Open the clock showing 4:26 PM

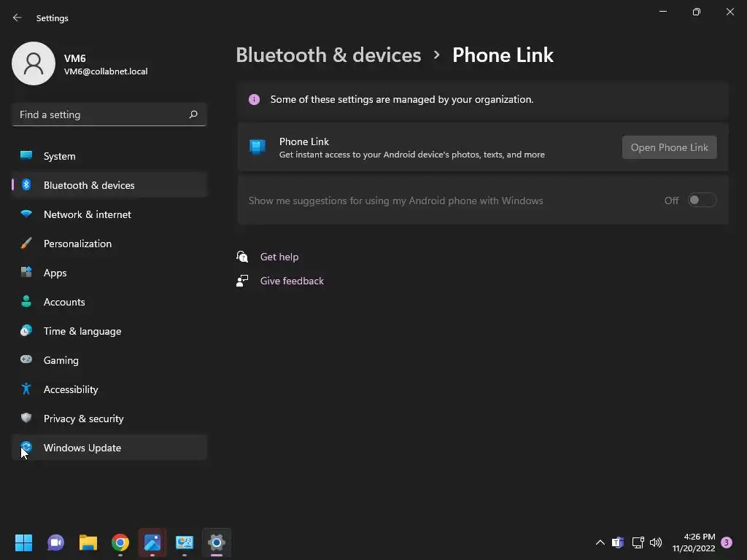click(694, 542)
